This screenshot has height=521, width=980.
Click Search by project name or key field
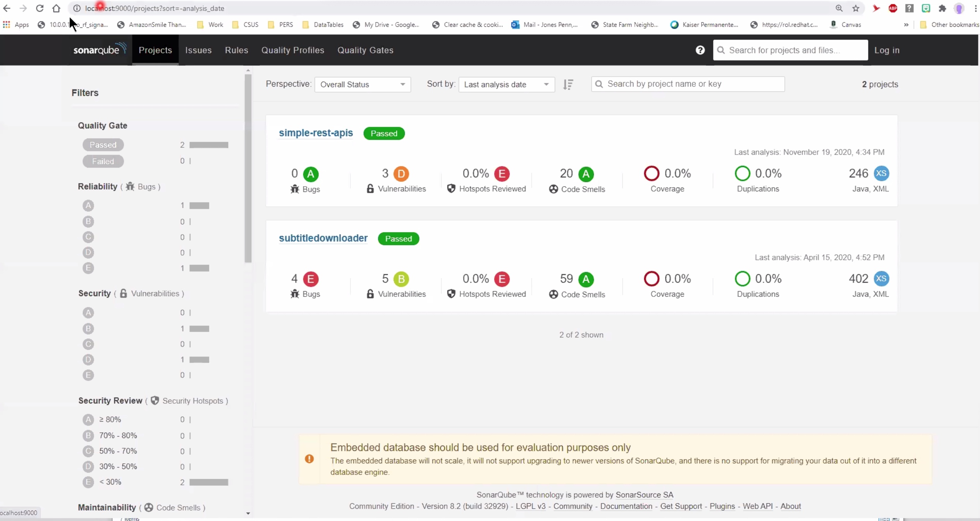(688, 84)
